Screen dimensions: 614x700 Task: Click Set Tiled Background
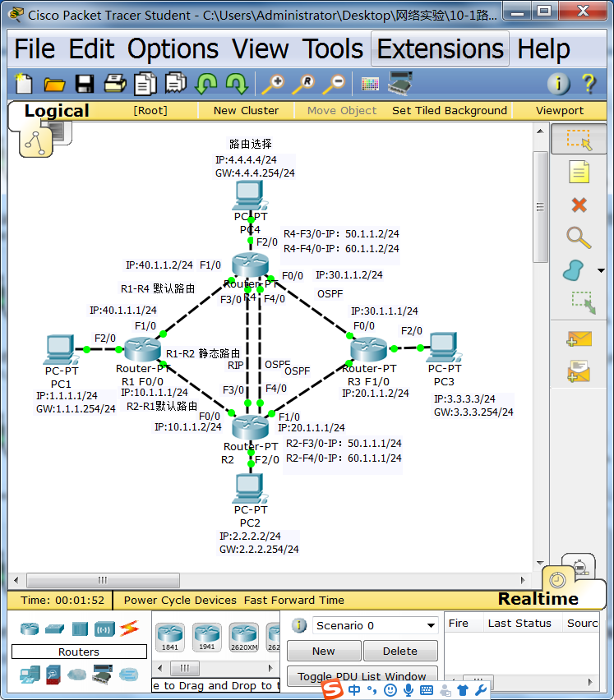click(x=450, y=110)
